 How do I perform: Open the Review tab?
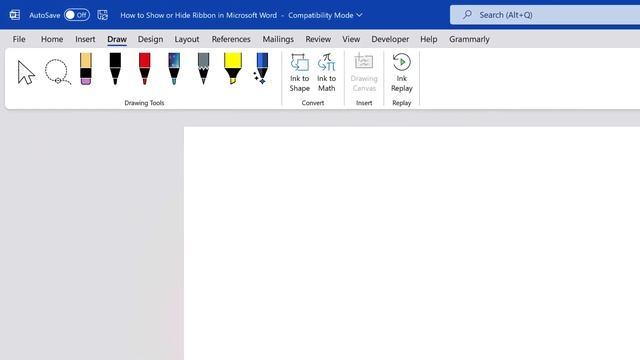point(318,39)
